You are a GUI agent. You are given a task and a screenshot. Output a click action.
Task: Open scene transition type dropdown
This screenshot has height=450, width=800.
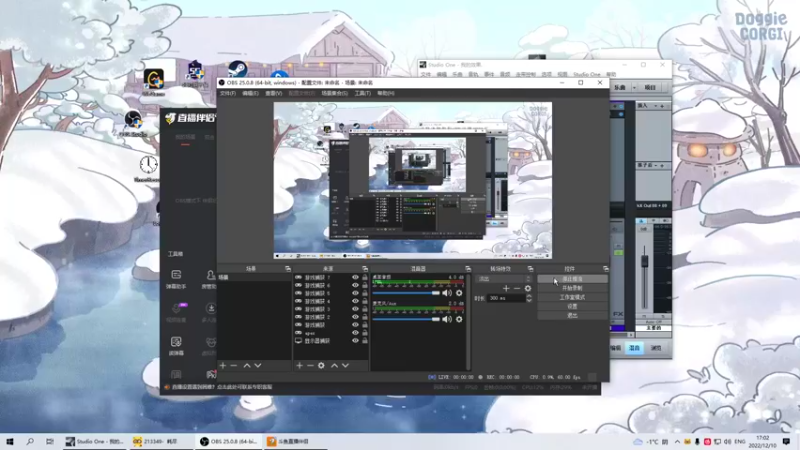pos(504,279)
